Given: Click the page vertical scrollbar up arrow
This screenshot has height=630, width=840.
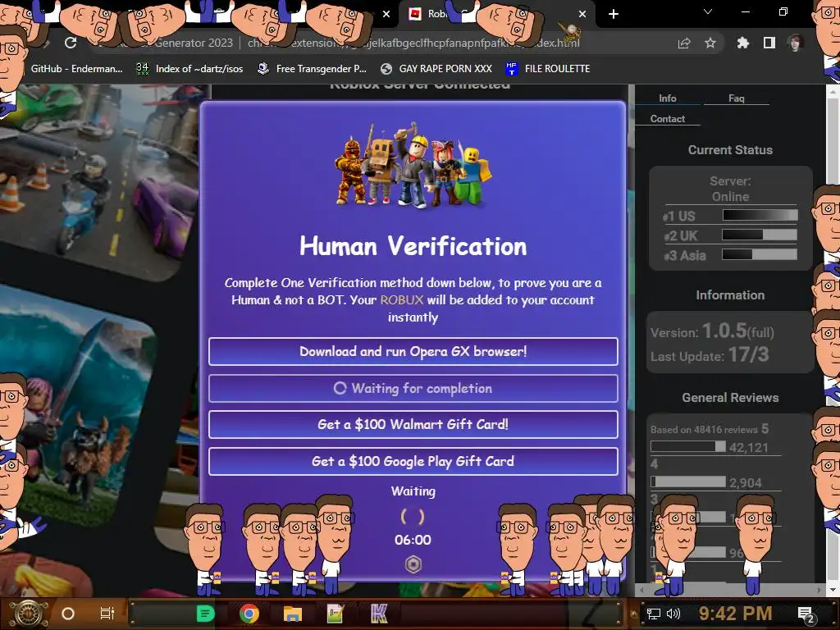Looking at the screenshot, I should tap(833, 92).
